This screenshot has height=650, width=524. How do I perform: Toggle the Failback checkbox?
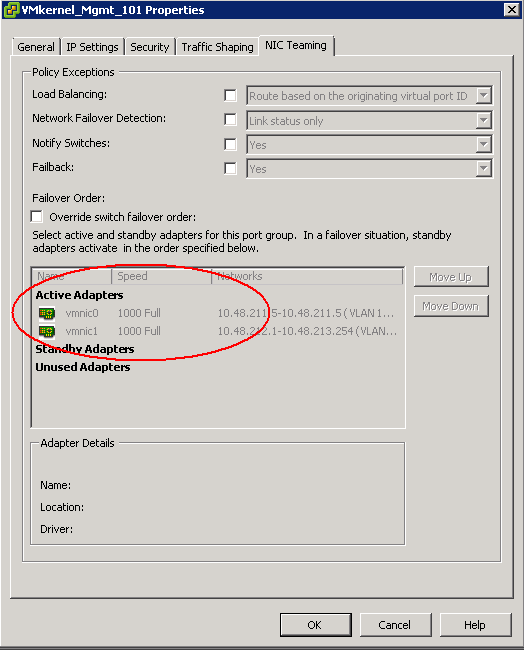(230, 168)
